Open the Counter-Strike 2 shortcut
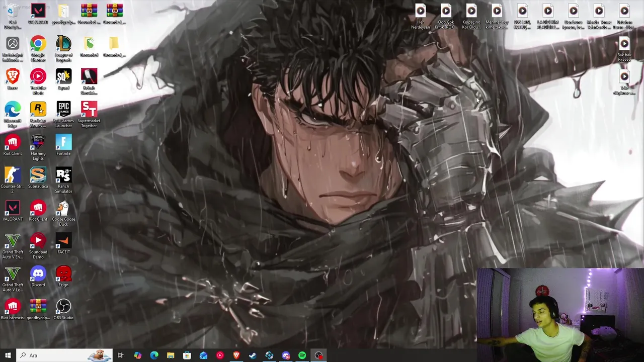 coord(13,180)
